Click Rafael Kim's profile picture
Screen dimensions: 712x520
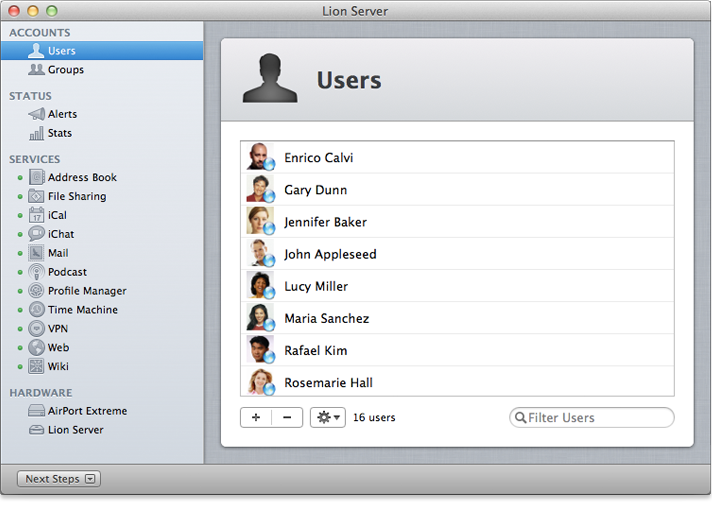(260, 350)
